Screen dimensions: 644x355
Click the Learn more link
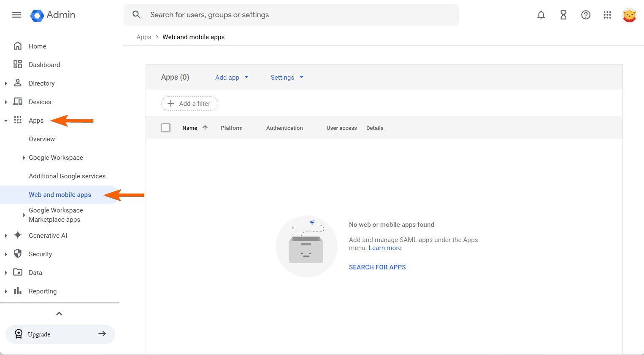coord(385,248)
